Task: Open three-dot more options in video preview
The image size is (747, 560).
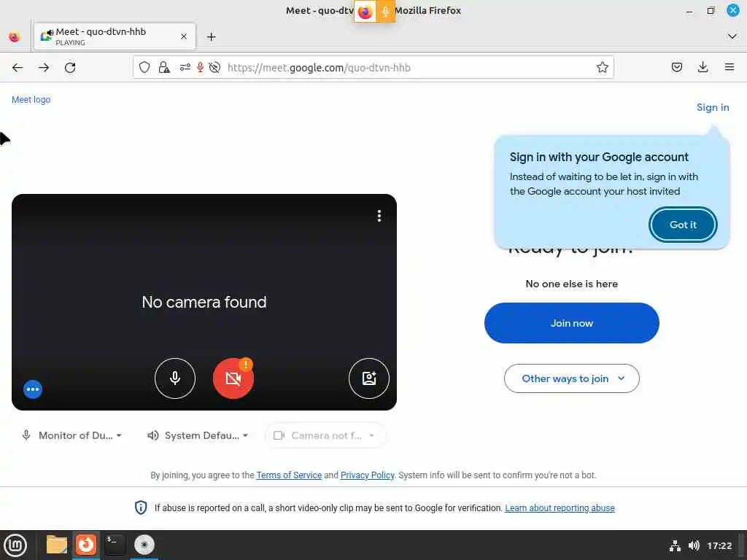Action: tap(379, 216)
